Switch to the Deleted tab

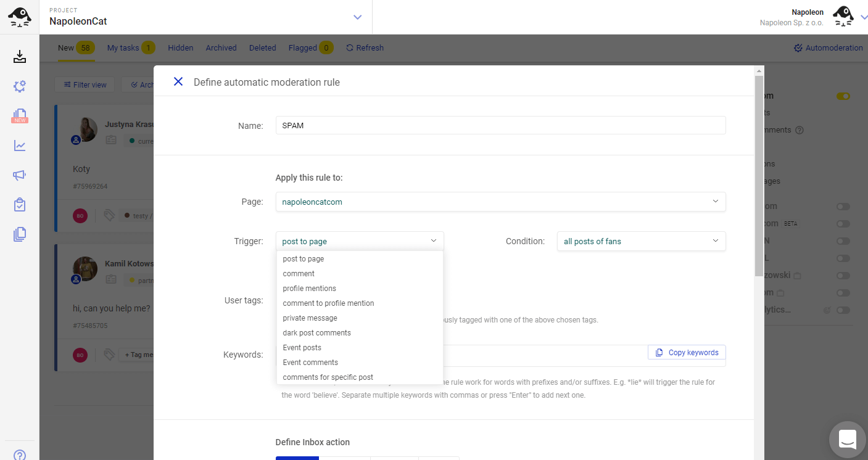point(262,47)
